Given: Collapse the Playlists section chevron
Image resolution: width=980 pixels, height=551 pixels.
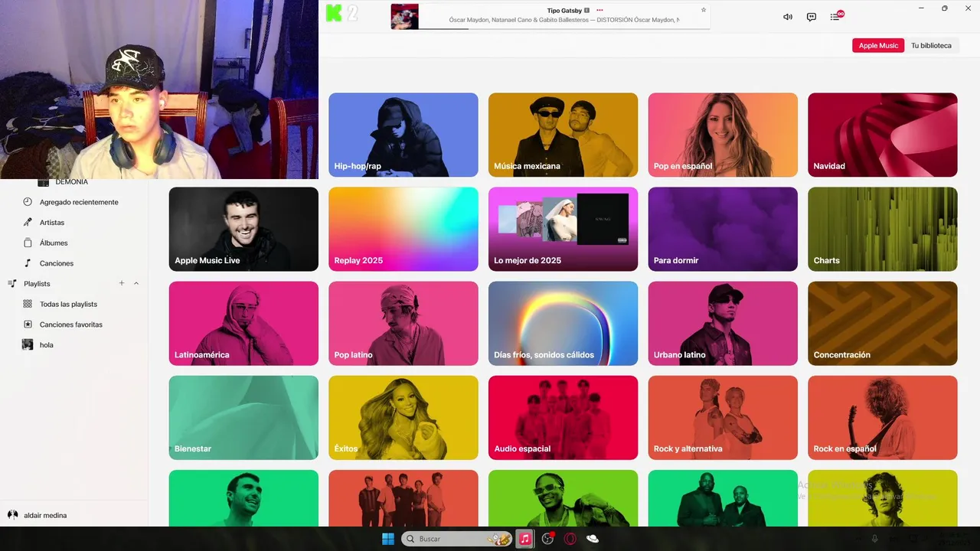Looking at the screenshot, I should click(136, 283).
